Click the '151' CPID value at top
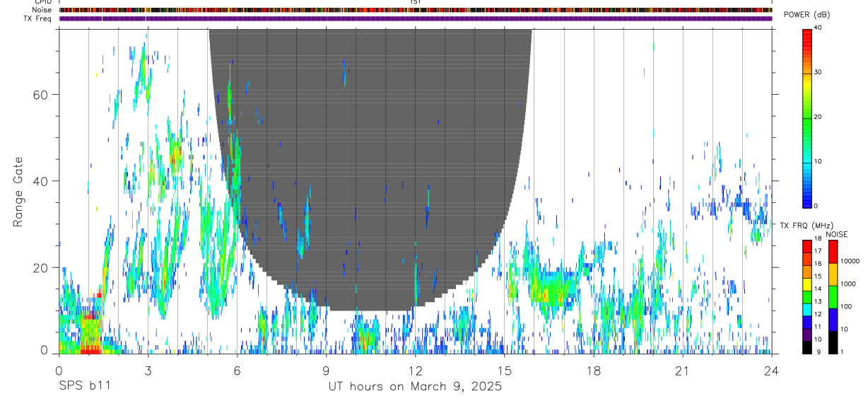Screen dimensions: 868x401 tap(415, 3)
